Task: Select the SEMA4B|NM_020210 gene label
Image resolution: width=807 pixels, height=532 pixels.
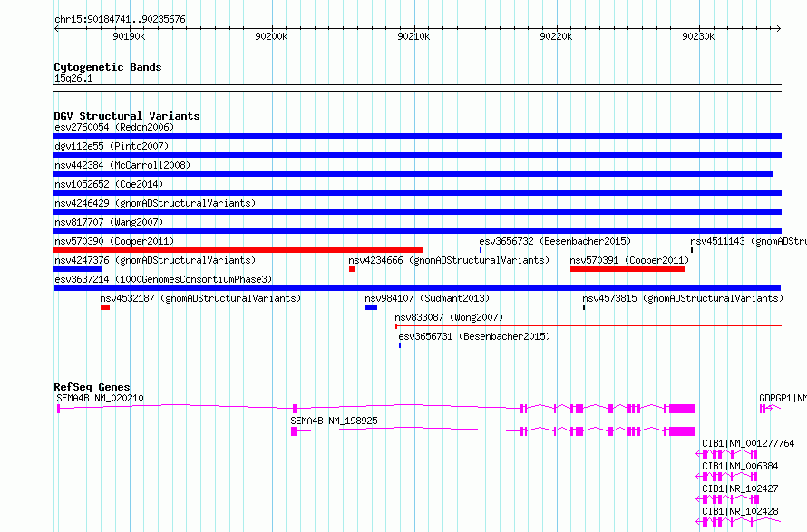Action: pos(100,398)
